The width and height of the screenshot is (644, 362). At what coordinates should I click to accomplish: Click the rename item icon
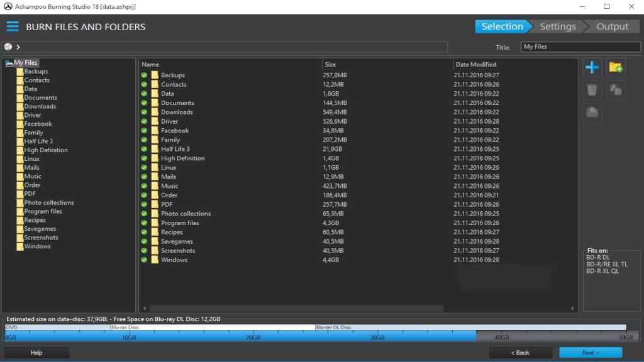(x=615, y=90)
